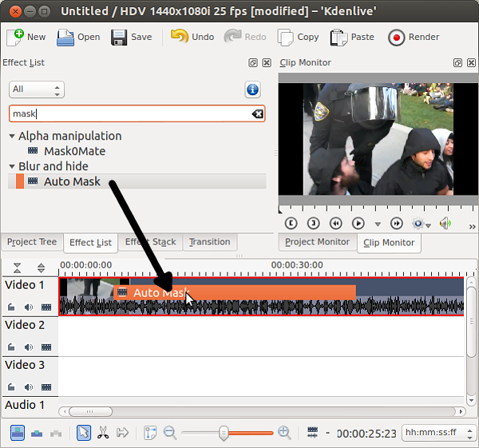Switch to the Project Tree tab

32,242
